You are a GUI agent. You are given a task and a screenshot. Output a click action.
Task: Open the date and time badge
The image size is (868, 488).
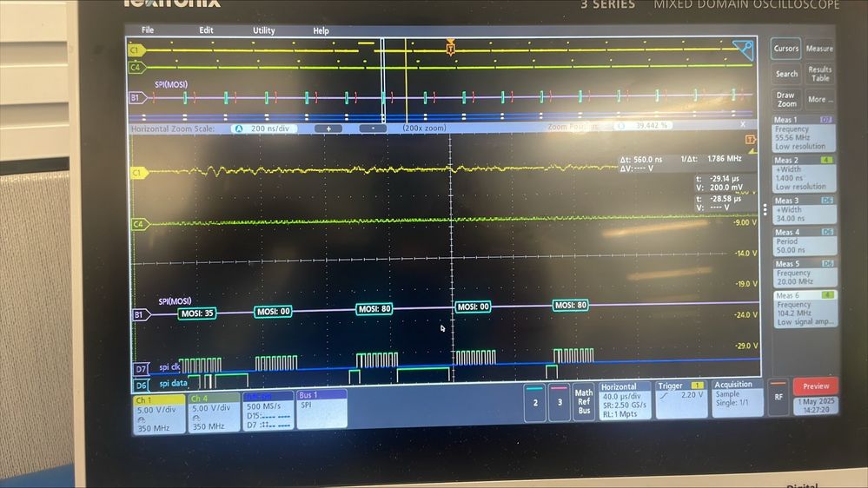tap(816, 406)
